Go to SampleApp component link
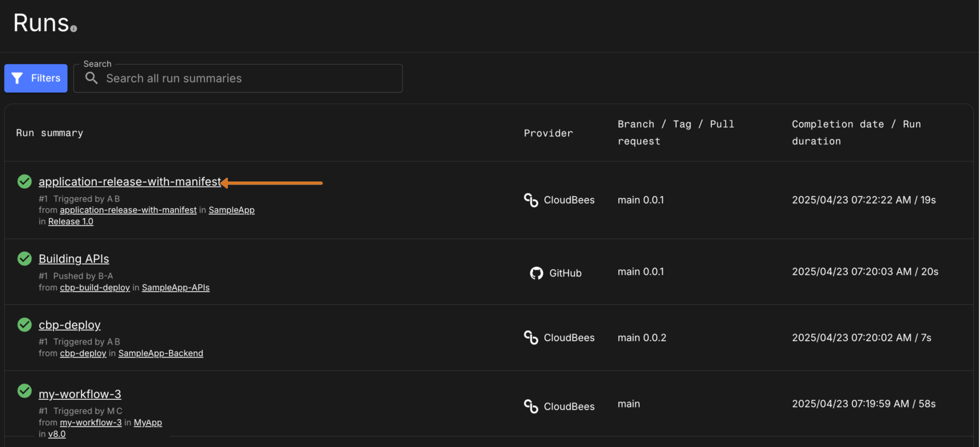 [231, 210]
